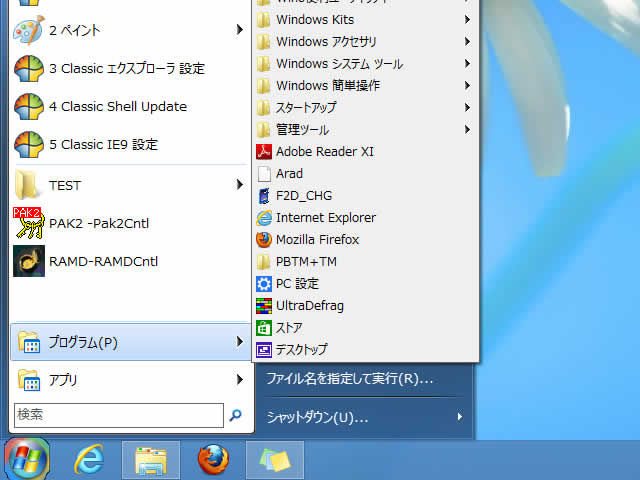Click the 'RAMD-RAMDCntl' label
The height and width of the screenshot is (480, 640).
(104, 261)
